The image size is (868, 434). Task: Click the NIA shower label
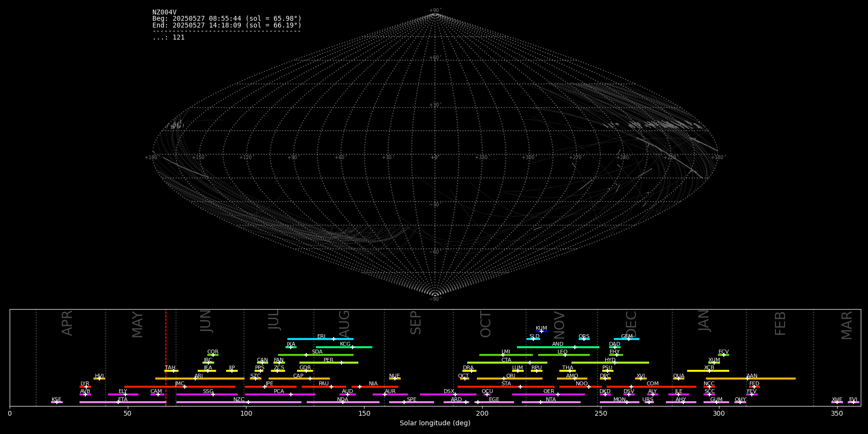tap(373, 384)
